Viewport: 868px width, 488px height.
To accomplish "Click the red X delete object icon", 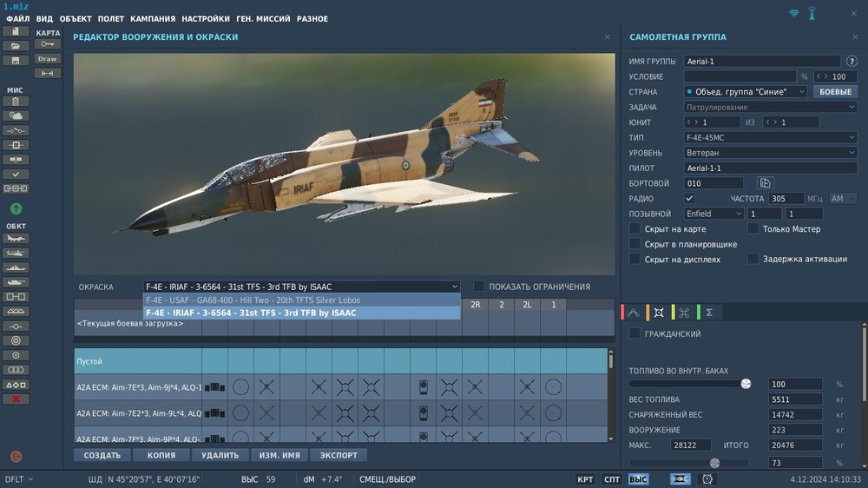I will 16,399.
